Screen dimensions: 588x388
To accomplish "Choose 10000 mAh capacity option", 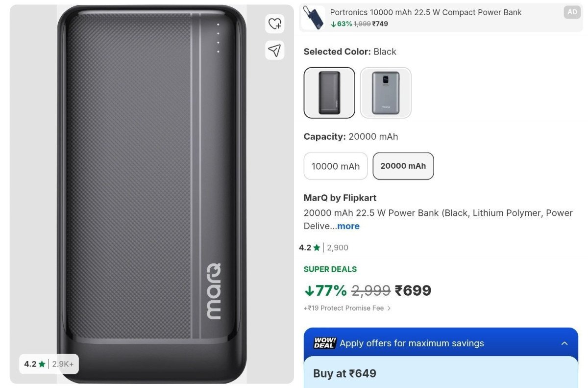I will 336,166.
